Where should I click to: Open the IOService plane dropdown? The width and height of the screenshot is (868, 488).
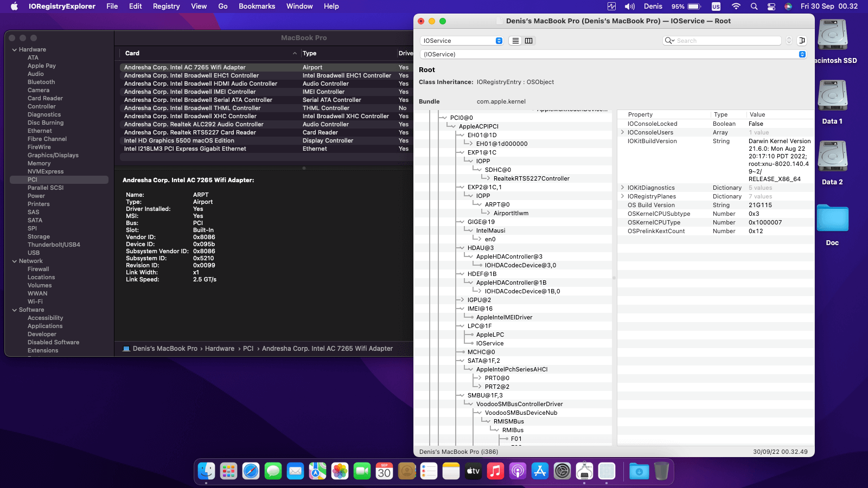point(462,41)
